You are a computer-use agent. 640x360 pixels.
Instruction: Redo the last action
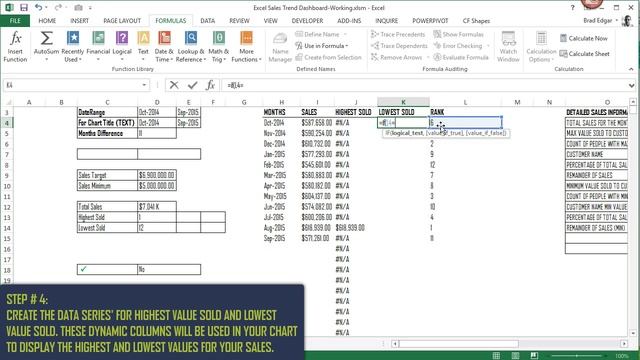pos(58,7)
